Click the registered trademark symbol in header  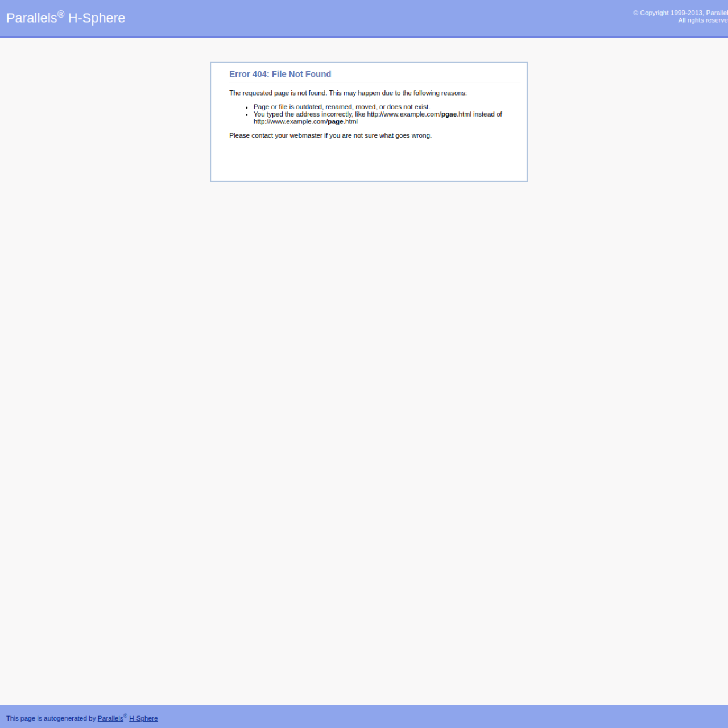tap(61, 14)
